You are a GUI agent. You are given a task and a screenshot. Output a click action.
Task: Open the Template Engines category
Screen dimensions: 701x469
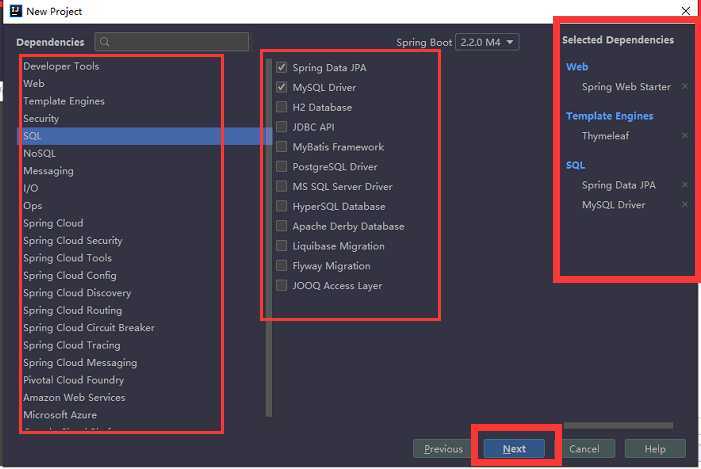click(64, 101)
